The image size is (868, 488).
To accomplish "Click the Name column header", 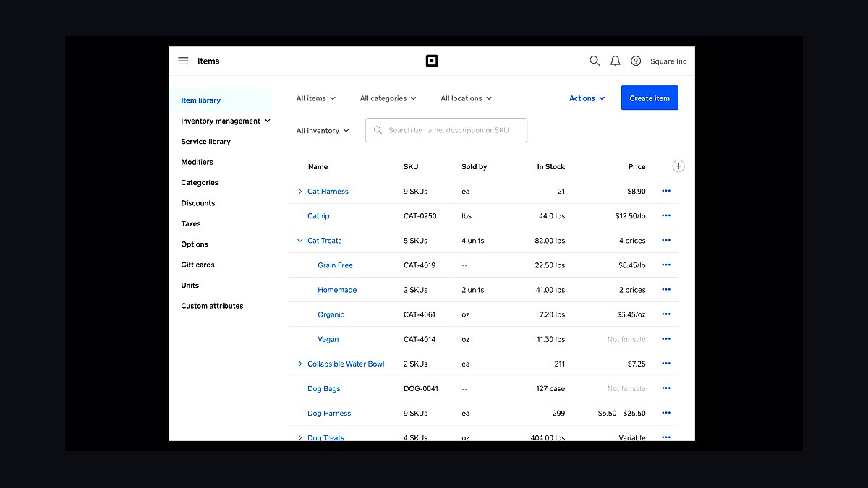I will pos(318,167).
